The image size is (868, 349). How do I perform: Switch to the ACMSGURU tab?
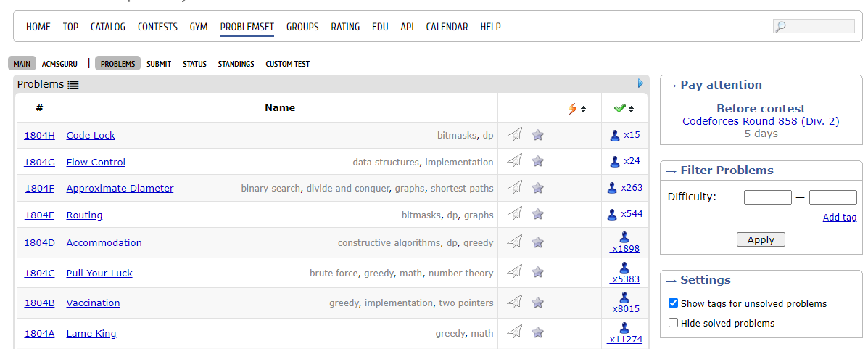point(59,64)
